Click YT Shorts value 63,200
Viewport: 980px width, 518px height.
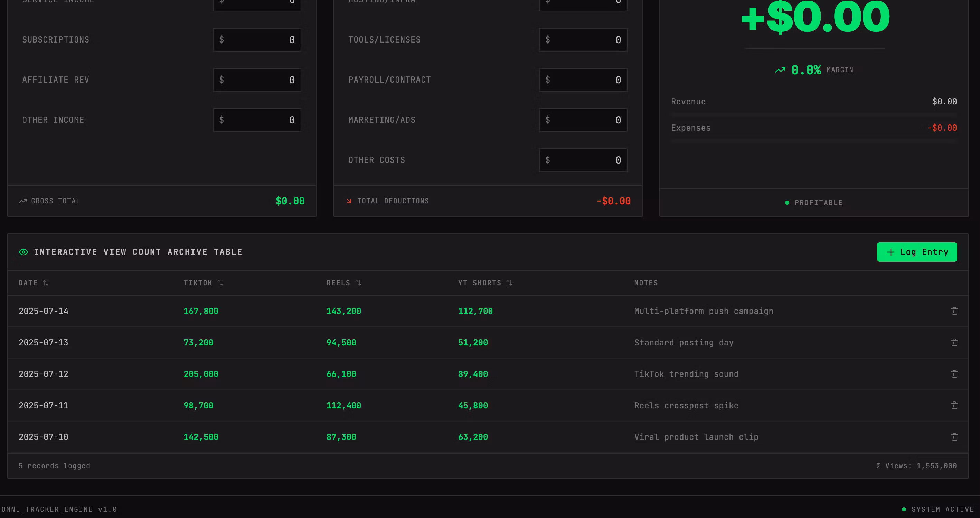(x=473, y=437)
